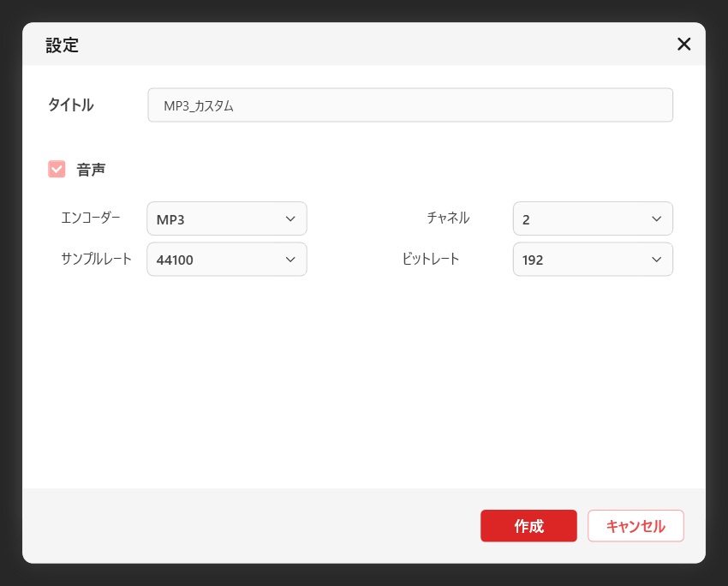The width and height of the screenshot is (728, 586).
Task: Click the chevron arrow in the ビットレート box
Action: 656,260
